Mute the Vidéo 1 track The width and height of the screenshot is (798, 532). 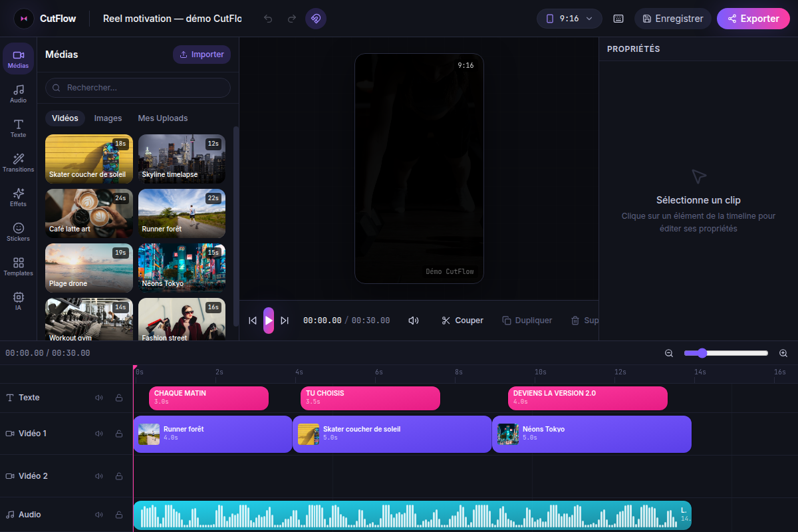99,434
